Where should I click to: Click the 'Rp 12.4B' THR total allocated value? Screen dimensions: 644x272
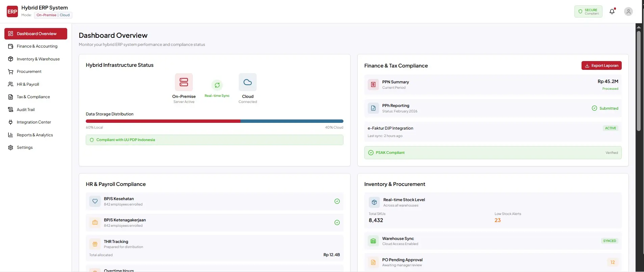point(332,255)
